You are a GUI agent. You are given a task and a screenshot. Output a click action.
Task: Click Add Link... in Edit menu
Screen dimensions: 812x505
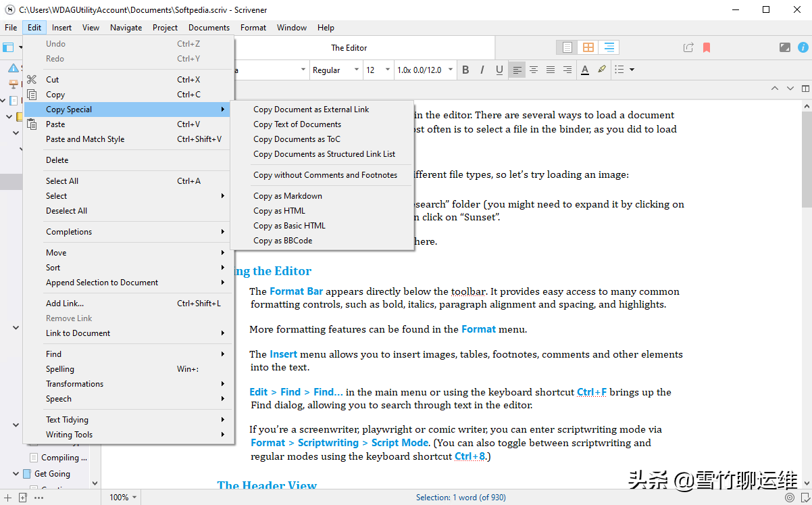(128, 304)
